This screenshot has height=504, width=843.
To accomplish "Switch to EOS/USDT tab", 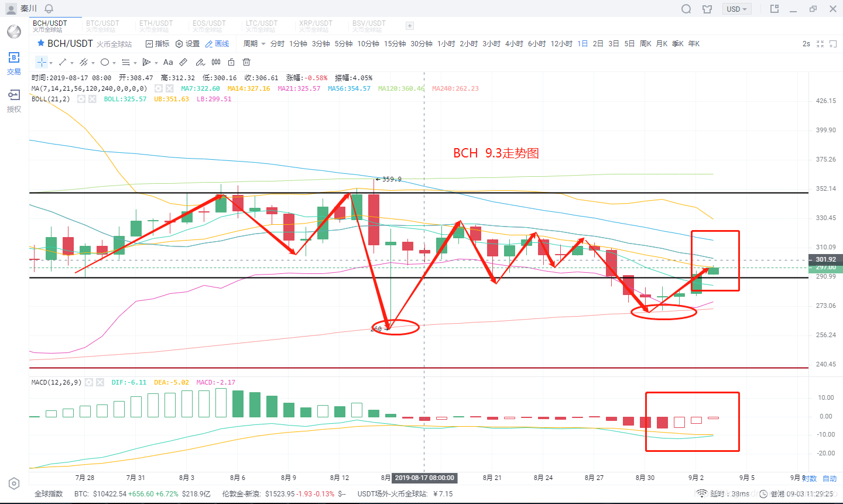I will [209, 26].
